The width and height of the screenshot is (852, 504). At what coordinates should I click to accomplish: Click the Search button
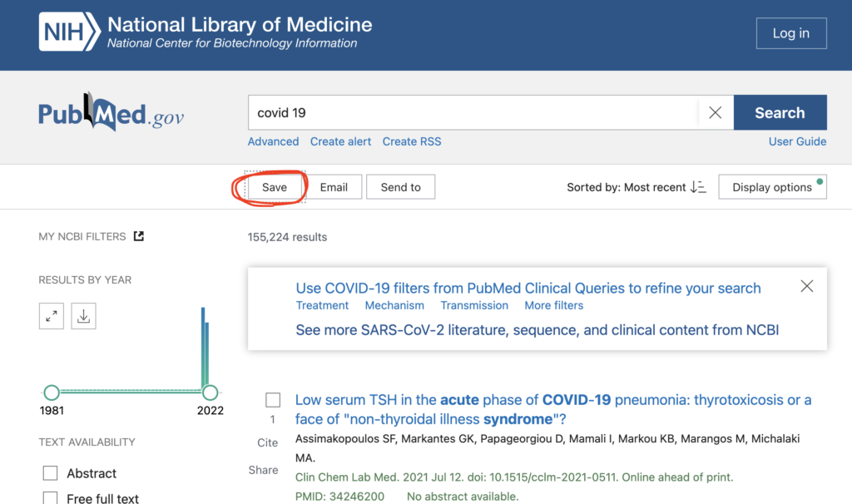pyautogui.click(x=780, y=112)
